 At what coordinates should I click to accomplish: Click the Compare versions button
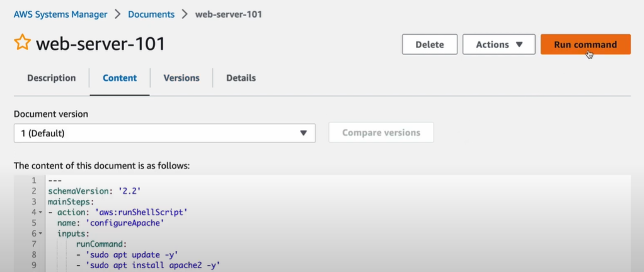point(381,133)
